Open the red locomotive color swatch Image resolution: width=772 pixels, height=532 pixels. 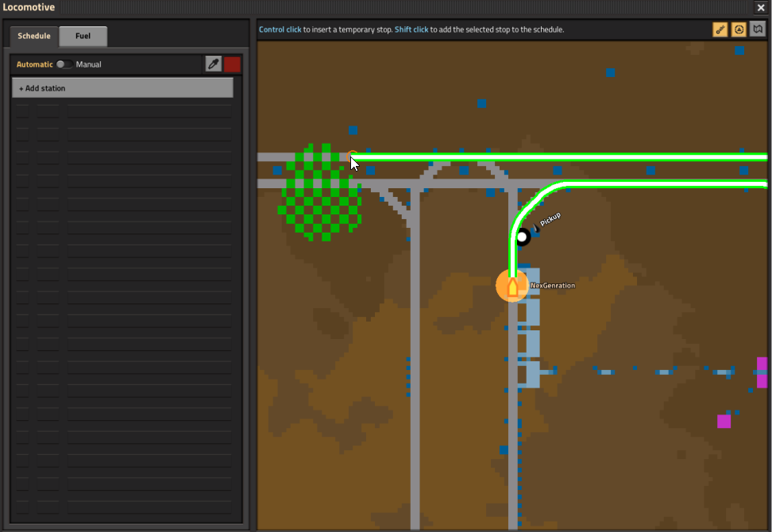pyautogui.click(x=233, y=64)
